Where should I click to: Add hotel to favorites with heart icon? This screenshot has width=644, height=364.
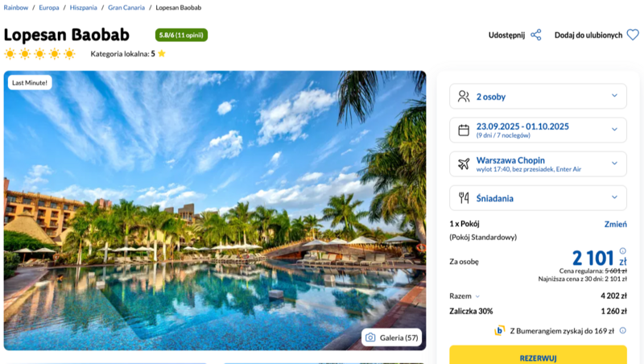tap(633, 35)
